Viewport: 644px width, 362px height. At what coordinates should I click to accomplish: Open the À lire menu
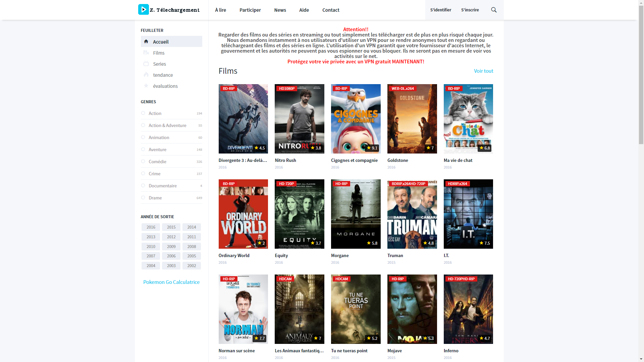click(x=221, y=10)
